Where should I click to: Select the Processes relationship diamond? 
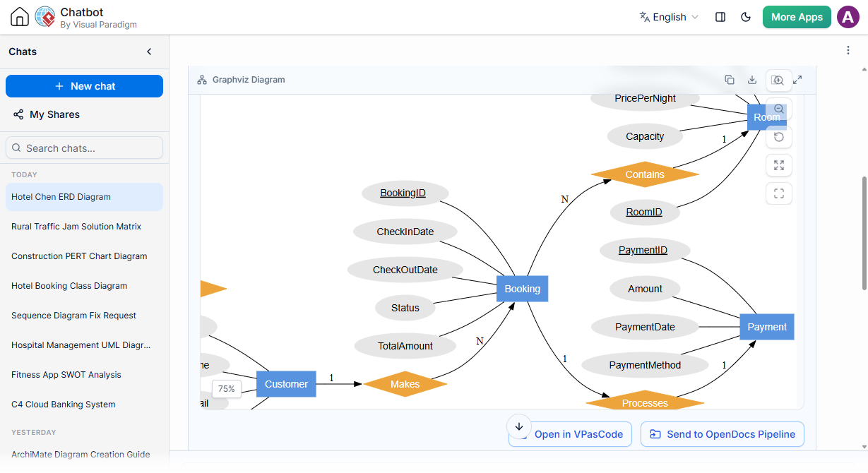pyautogui.click(x=645, y=402)
